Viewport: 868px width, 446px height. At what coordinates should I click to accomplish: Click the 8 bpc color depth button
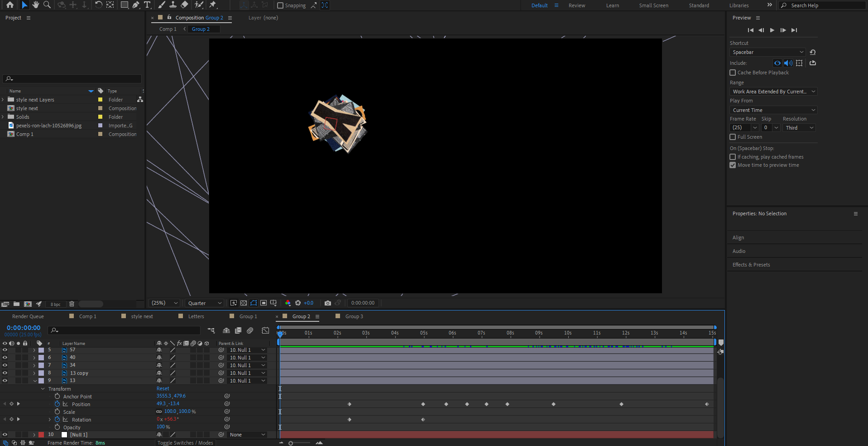coord(55,304)
